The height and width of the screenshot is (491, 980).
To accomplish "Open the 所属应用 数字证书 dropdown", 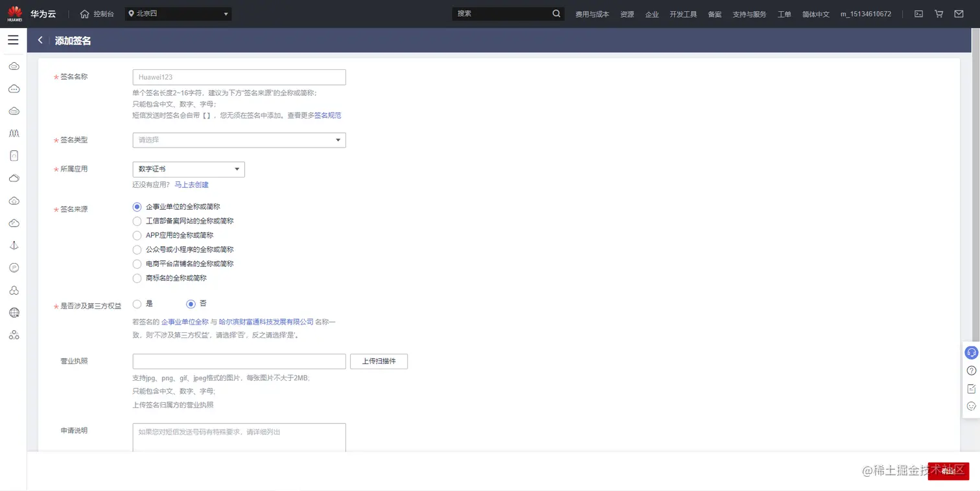I will tap(189, 169).
